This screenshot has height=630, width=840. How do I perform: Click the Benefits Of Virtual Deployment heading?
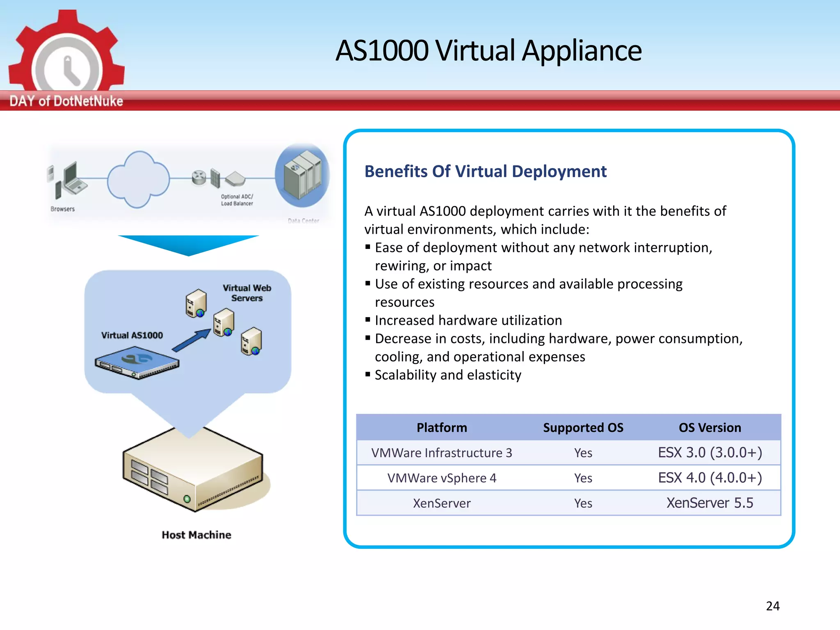pyautogui.click(x=485, y=171)
